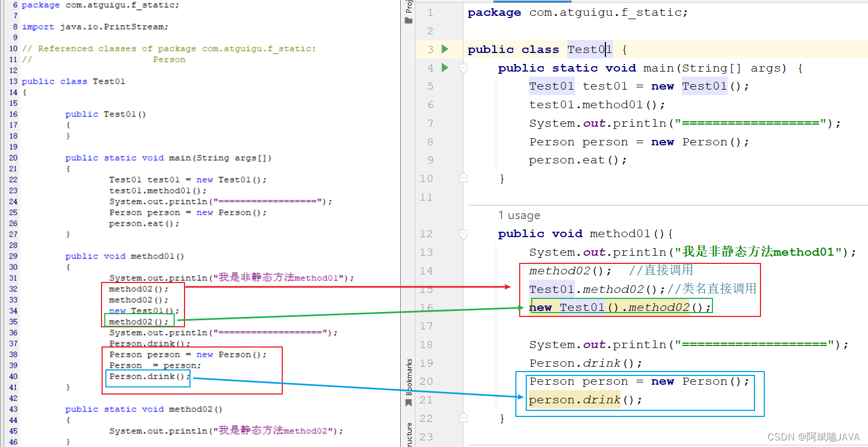This screenshot has width=868, height=447.
Task: Click 'import java.io.PrintStream;' in the left pane
Action: (x=95, y=27)
